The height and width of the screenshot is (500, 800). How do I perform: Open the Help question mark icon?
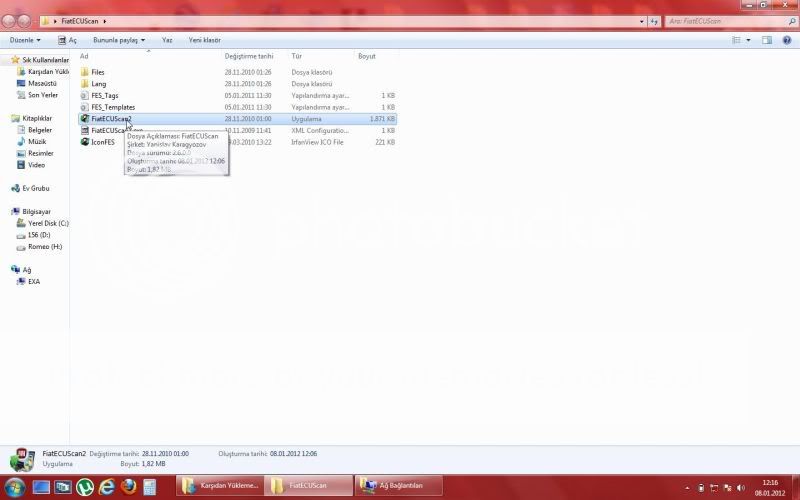point(787,40)
